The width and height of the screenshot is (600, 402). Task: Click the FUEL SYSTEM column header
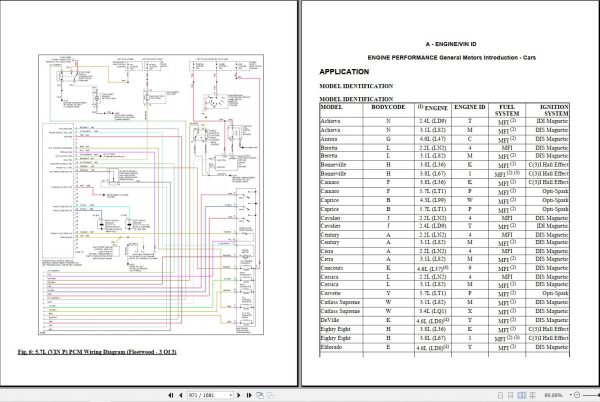[507, 110]
